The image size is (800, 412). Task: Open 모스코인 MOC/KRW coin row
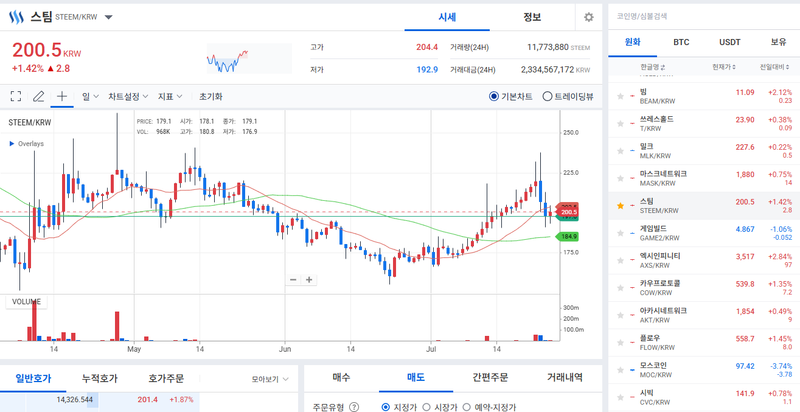[704, 370]
